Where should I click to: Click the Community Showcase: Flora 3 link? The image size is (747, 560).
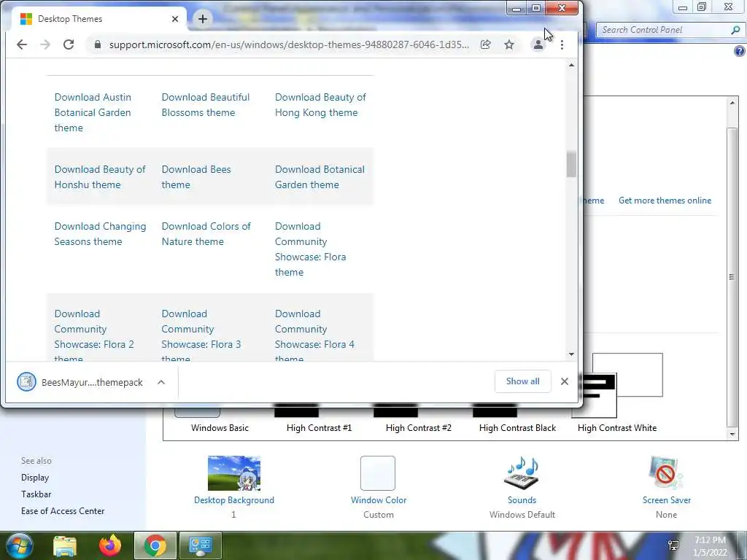[x=201, y=335]
